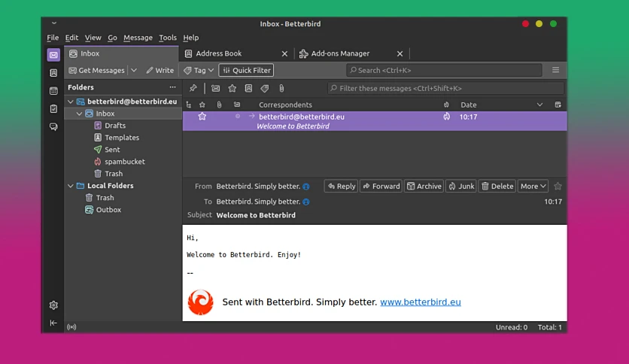Open the Go menu

click(112, 38)
